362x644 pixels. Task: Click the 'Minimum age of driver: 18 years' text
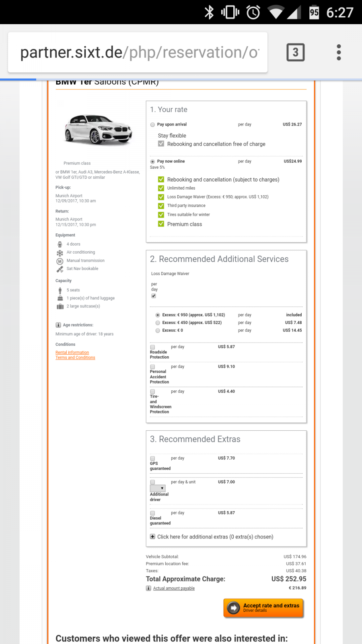click(84, 334)
